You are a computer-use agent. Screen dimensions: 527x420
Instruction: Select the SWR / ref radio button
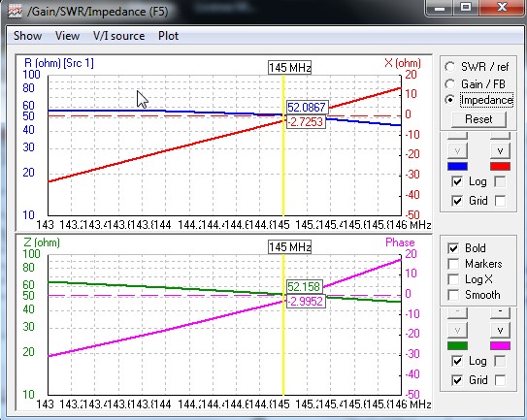pyautogui.click(x=450, y=67)
